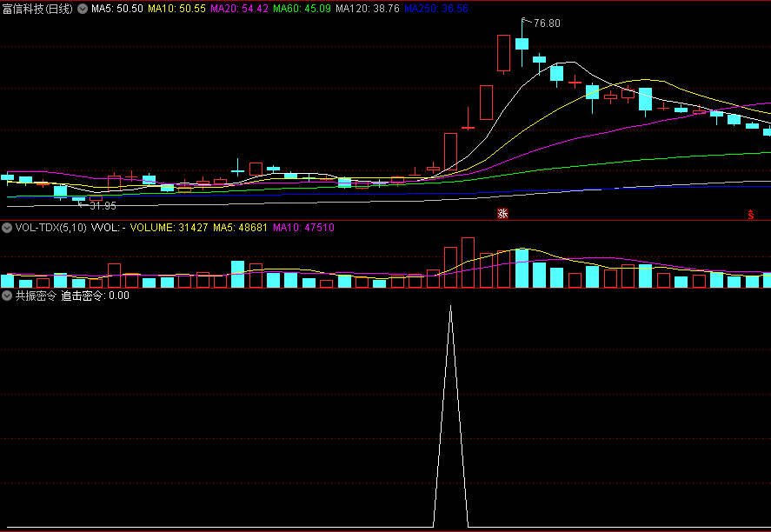Expand the VOL-TDX panel options circle
Viewport: 771px width, 532px height.
(x=7, y=228)
